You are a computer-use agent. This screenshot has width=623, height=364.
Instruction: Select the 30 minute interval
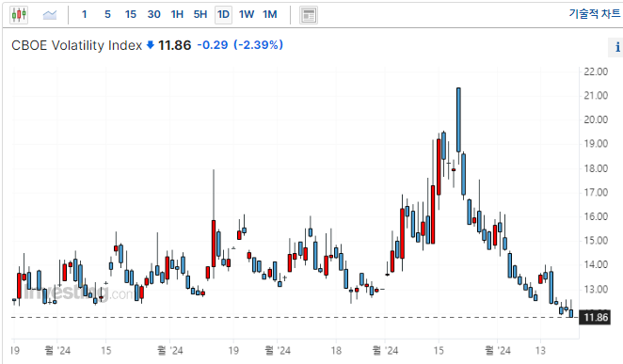coord(153,15)
